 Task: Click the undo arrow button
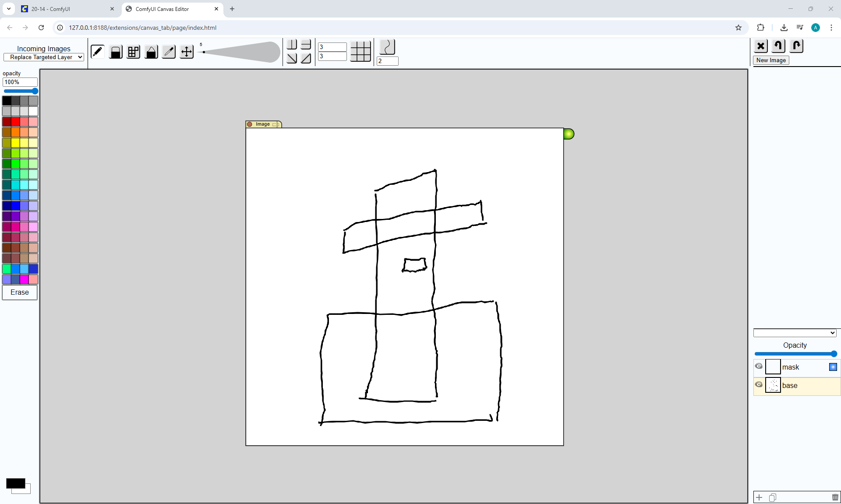778,46
